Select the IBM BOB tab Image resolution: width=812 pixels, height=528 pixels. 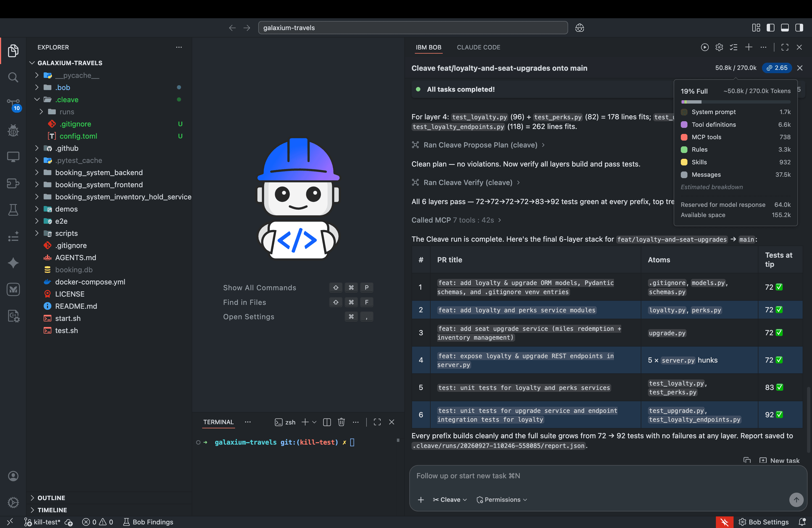429,47
